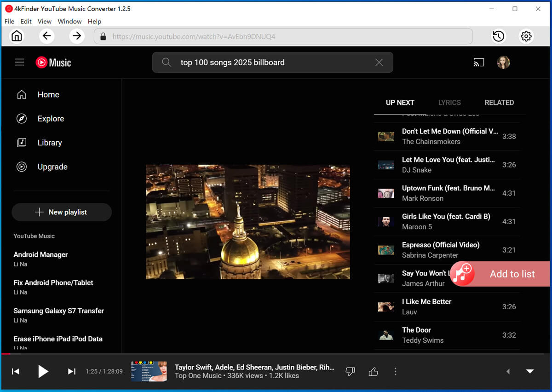Collapse the player page with down arrow
This screenshot has height=392, width=552.
click(530, 371)
